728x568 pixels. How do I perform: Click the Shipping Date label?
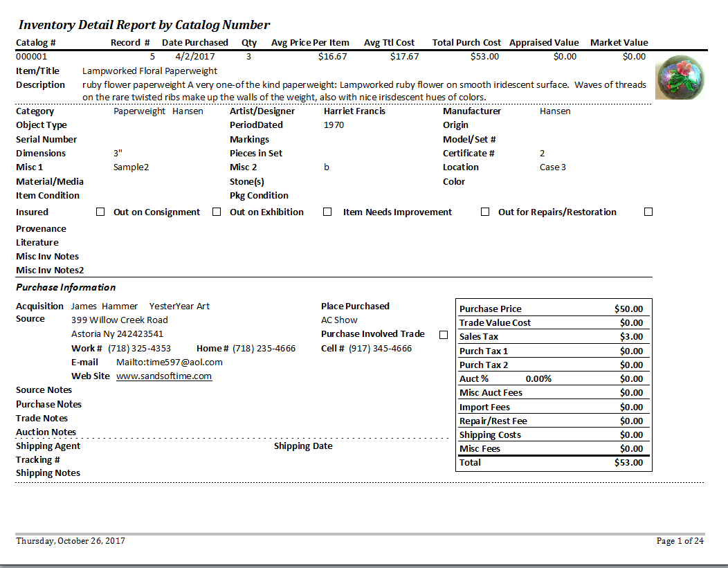pos(303,446)
